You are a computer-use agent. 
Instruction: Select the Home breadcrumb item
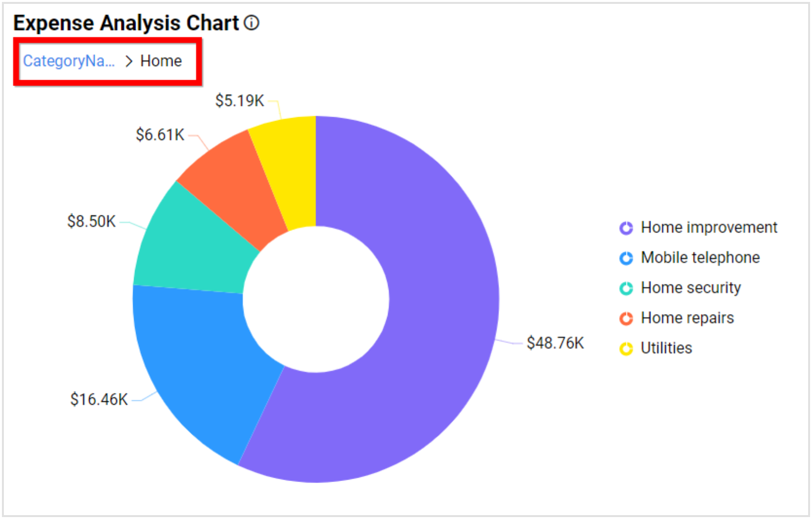point(160,61)
